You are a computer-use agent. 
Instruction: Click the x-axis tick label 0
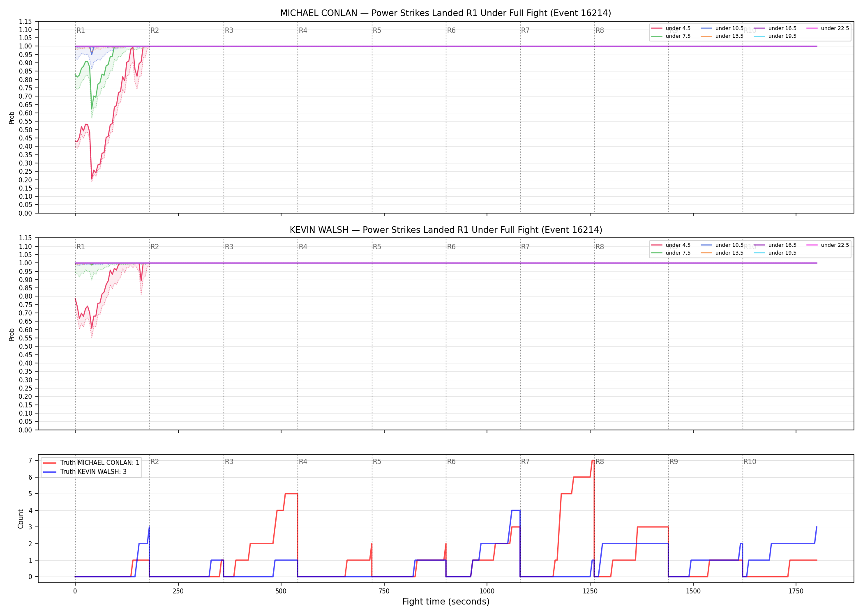click(x=75, y=591)
